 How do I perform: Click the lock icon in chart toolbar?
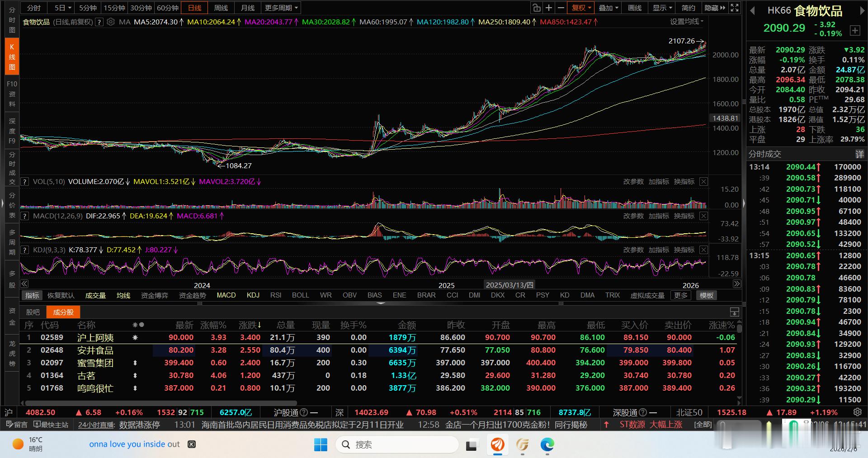click(536, 8)
